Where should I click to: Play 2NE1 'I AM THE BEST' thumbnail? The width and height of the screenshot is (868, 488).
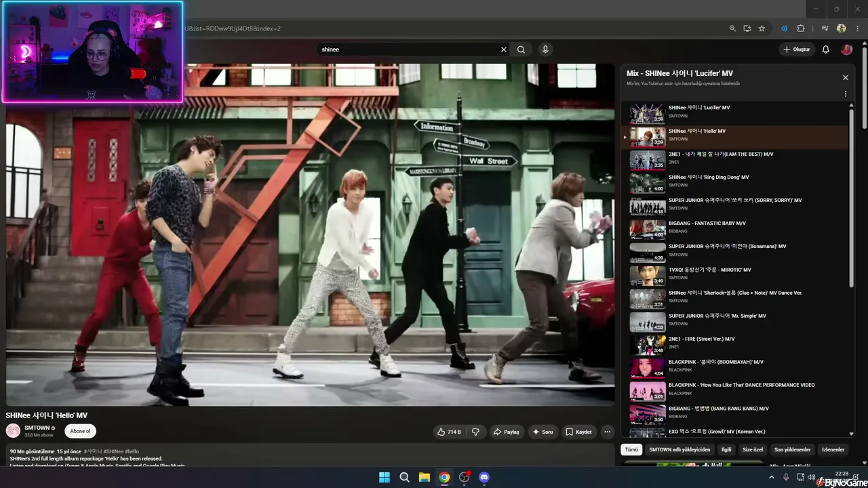647,160
